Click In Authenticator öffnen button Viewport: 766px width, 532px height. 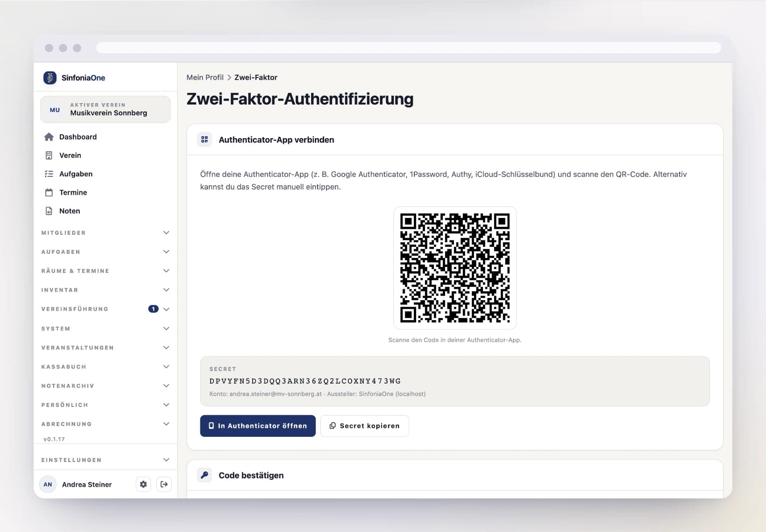(x=258, y=426)
